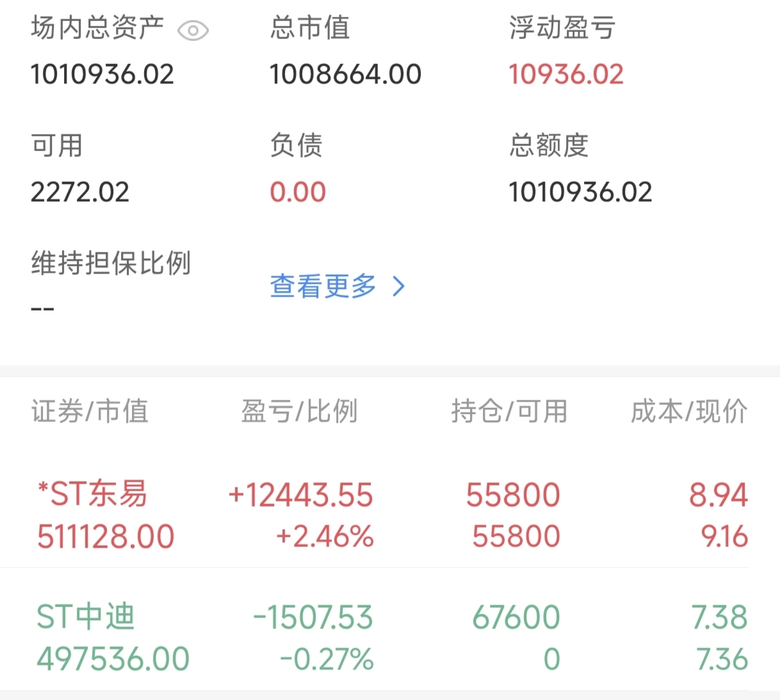Select the 总市值 value 1008664.00
This screenshot has width=780, height=700.
click(346, 74)
